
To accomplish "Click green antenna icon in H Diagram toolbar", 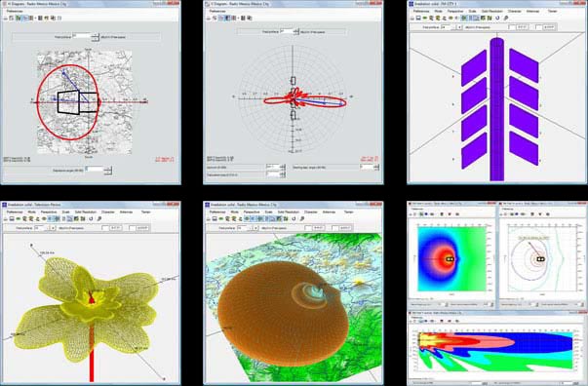I will coord(18,18).
